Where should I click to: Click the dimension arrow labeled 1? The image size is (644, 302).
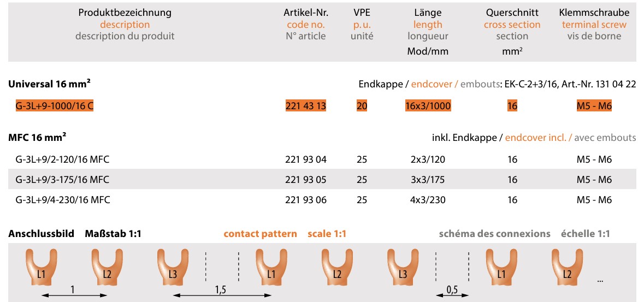pyautogui.click(x=74, y=295)
